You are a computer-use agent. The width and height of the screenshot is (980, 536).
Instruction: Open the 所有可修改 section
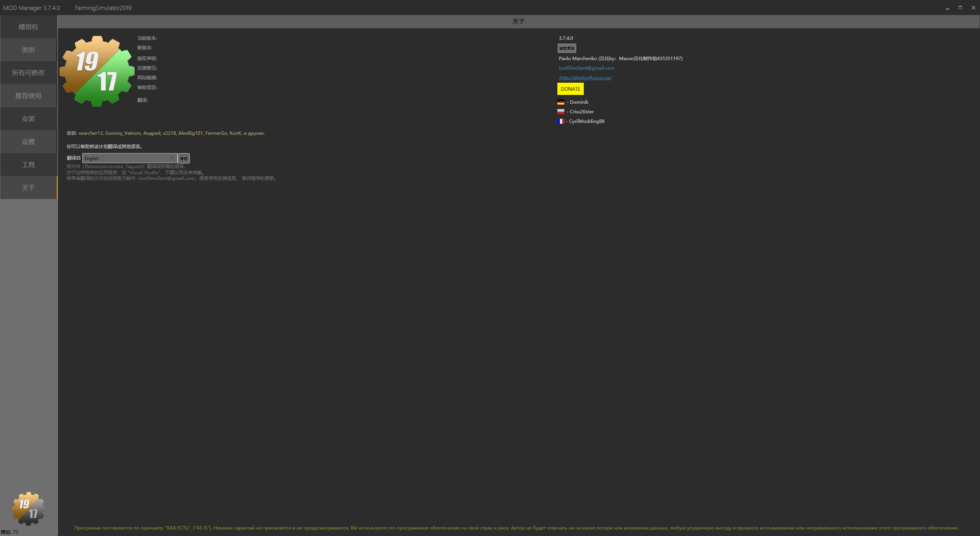point(28,73)
